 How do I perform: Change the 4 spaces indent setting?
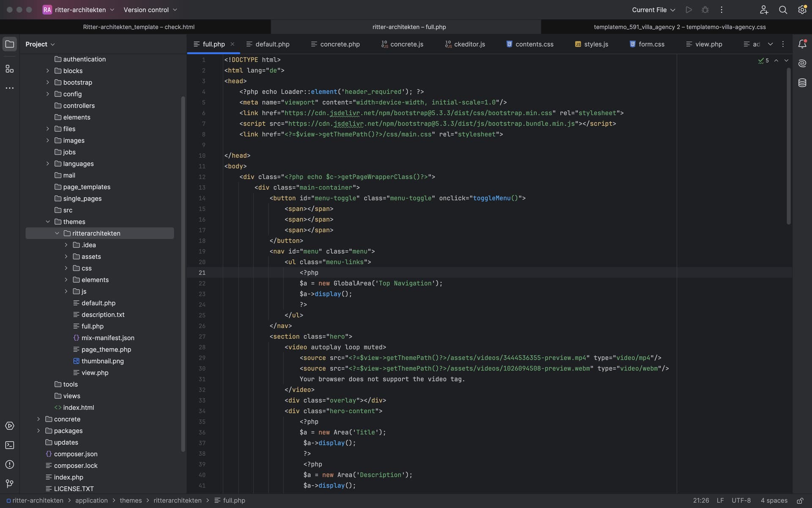[x=774, y=500]
